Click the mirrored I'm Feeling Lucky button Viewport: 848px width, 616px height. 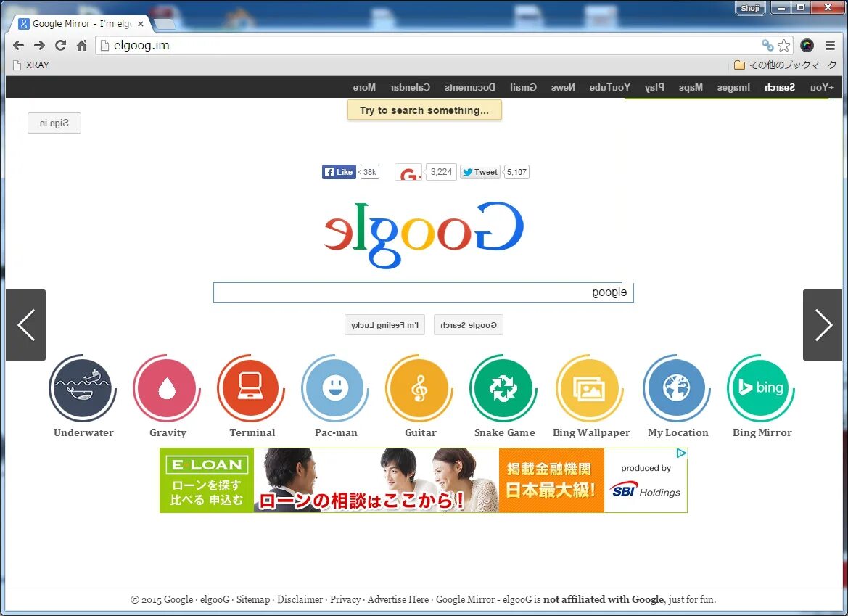[x=384, y=325]
